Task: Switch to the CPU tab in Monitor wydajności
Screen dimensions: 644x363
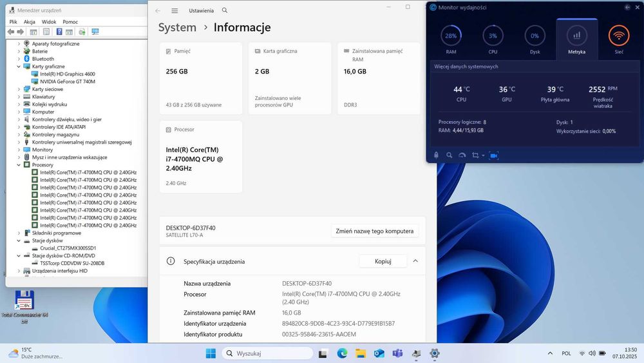Action: tap(493, 39)
